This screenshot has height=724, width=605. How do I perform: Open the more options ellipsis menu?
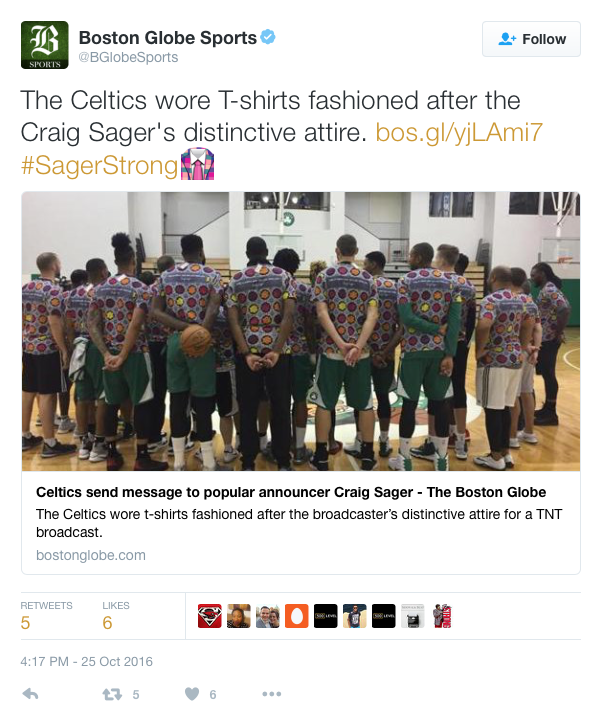click(272, 694)
